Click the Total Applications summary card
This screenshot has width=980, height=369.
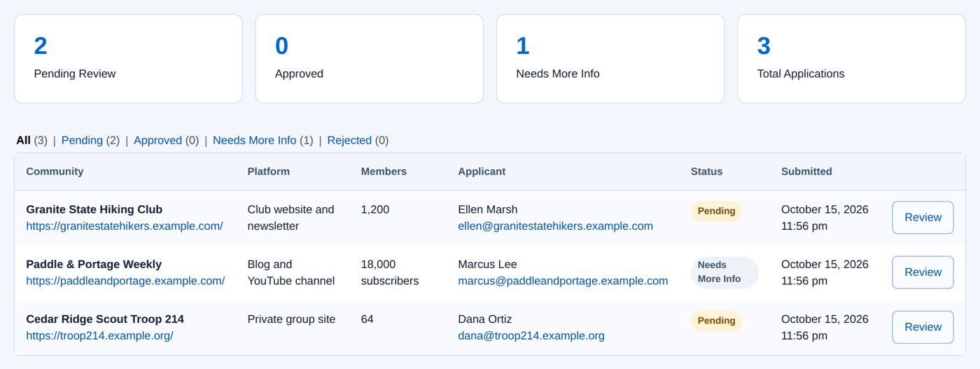point(851,59)
